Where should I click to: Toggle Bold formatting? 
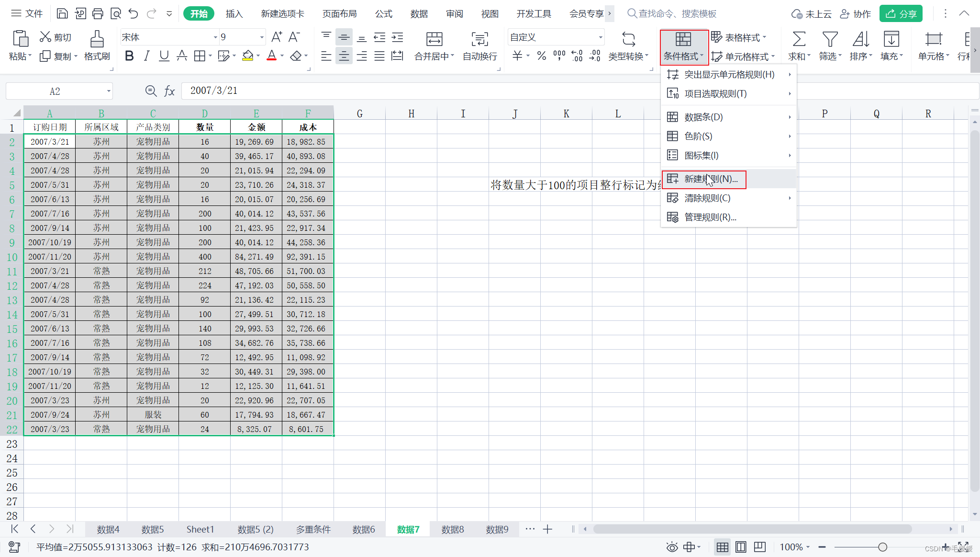(129, 56)
